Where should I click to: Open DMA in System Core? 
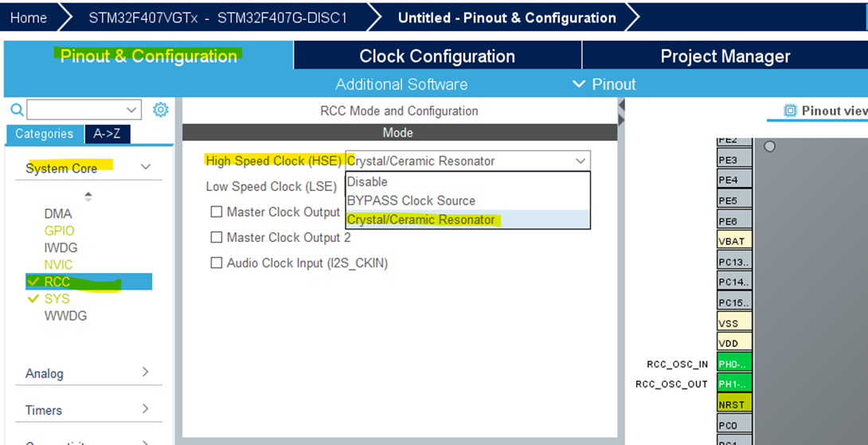58,213
